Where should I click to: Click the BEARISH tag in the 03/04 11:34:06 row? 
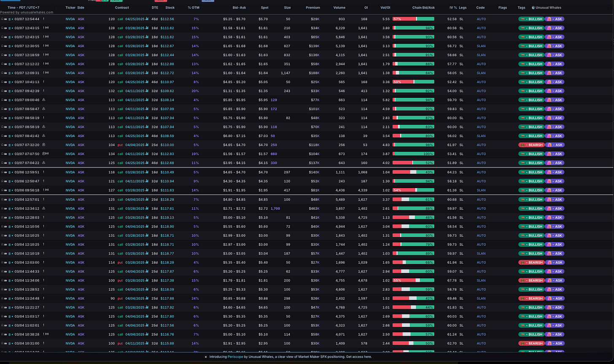[531, 280]
